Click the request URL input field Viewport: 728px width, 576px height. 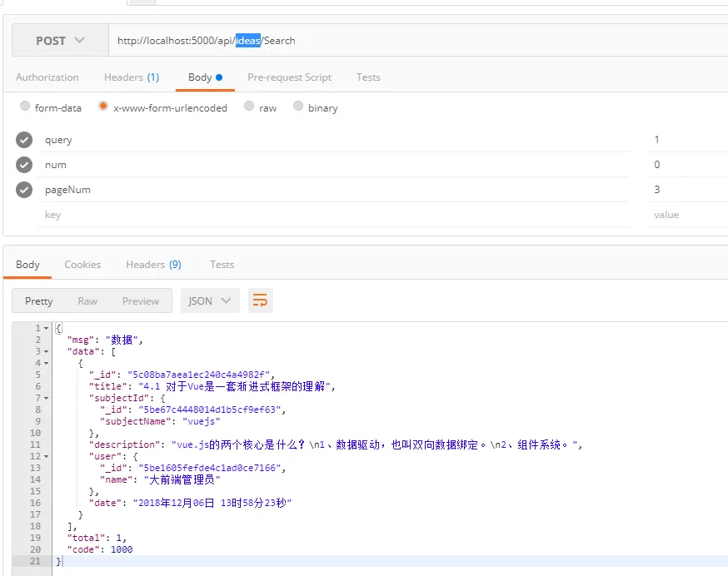(418, 41)
